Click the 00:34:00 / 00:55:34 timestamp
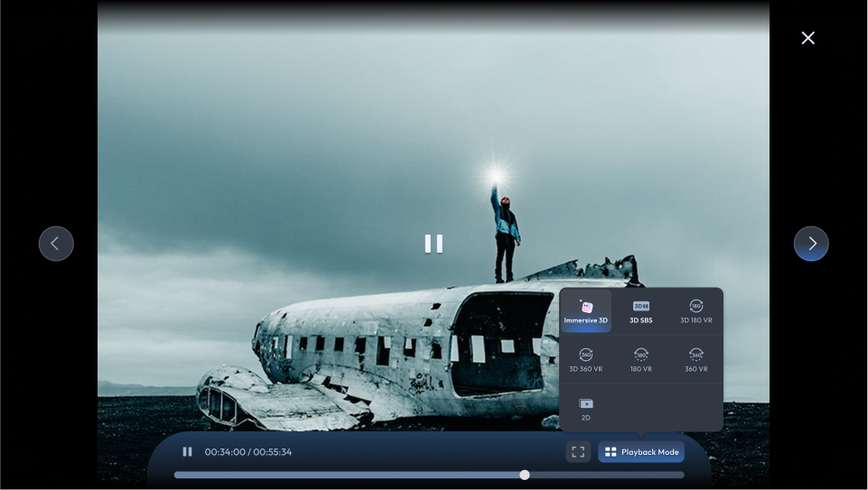 [248, 452]
